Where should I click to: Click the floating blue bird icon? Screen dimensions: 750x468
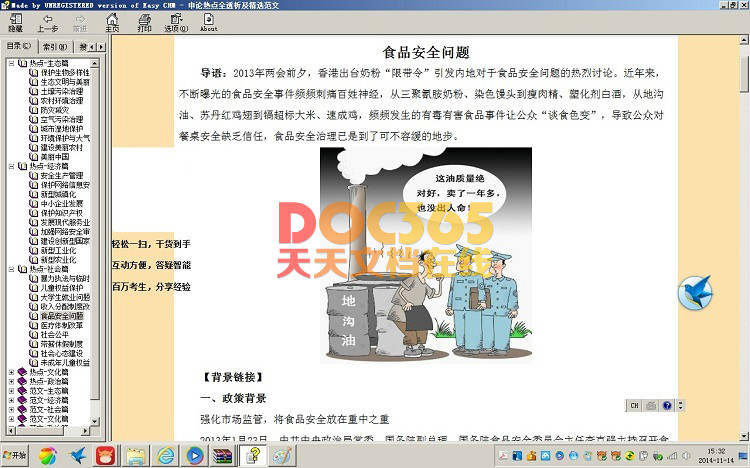(x=695, y=292)
